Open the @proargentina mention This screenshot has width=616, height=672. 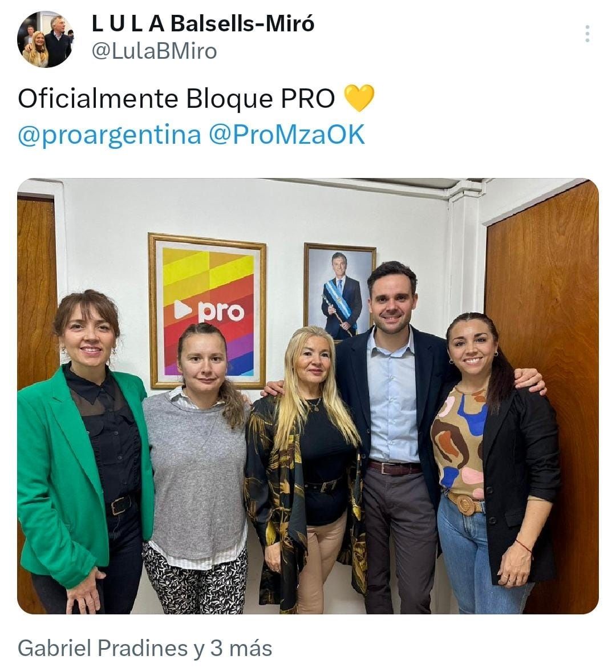click(110, 134)
